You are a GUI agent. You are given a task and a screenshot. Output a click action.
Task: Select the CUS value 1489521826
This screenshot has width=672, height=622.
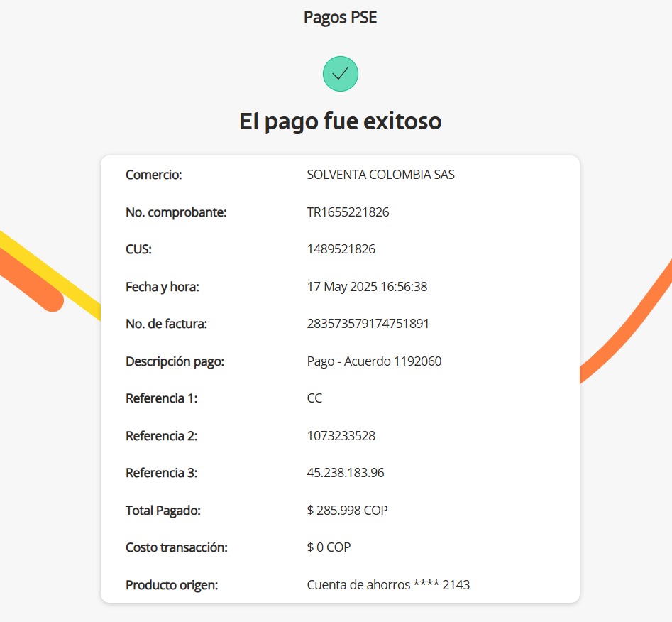[x=341, y=249]
